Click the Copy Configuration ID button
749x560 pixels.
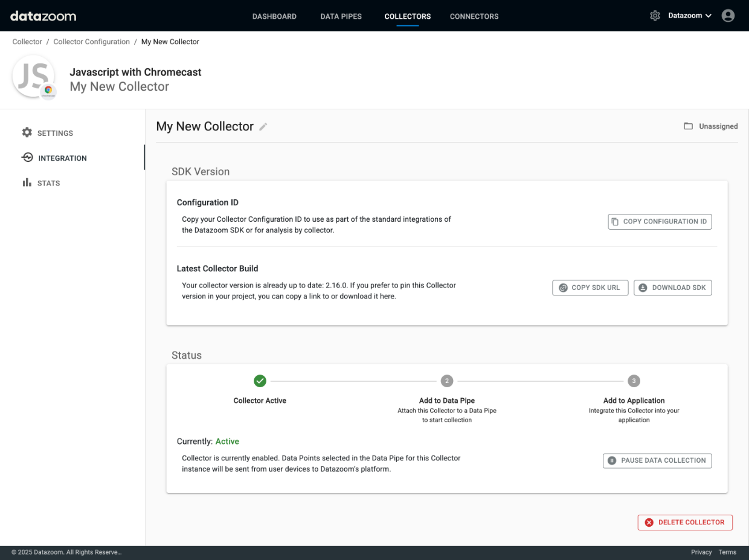point(660,222)
